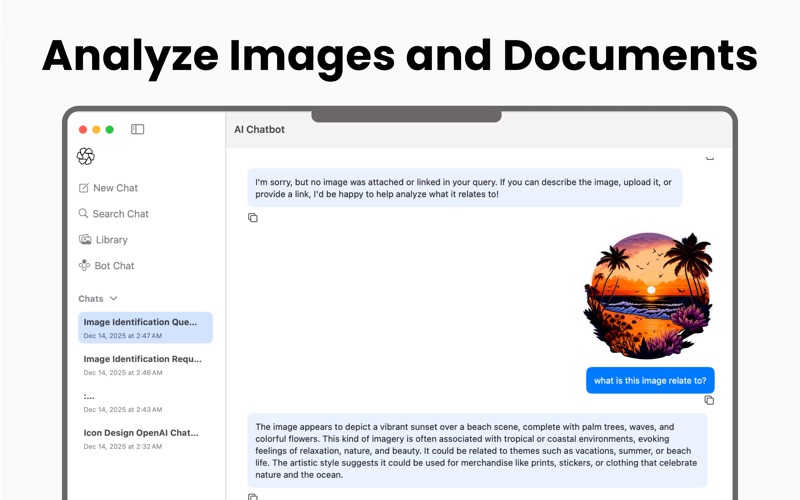Click the vibrant sunset description reply

(x=477, y=451)
